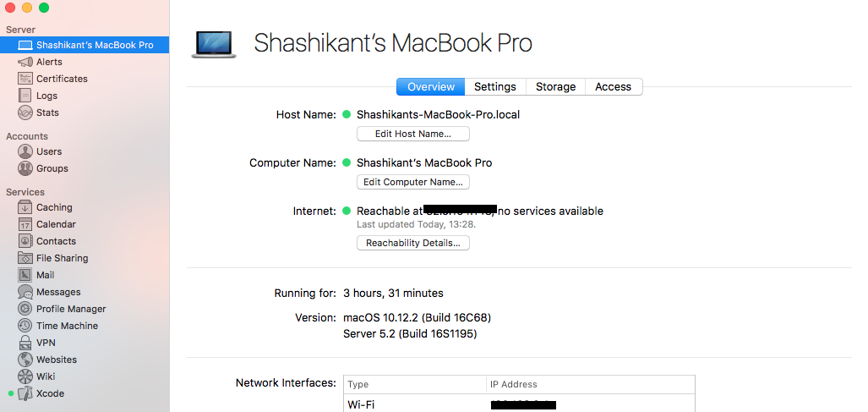Viewport: 868px width, 412px height.
Task: Open the Mail service icon
Action: [x=25, y=275]
